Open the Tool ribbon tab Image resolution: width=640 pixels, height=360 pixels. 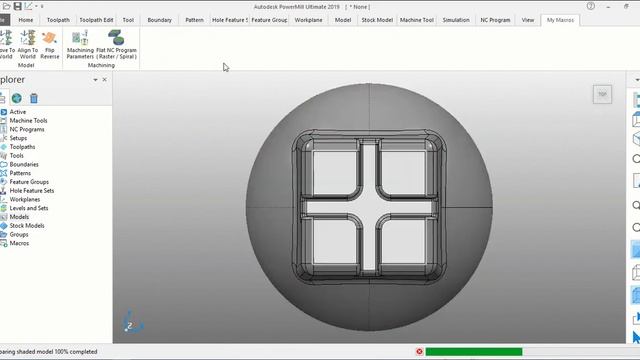click(x=128, y=20)
